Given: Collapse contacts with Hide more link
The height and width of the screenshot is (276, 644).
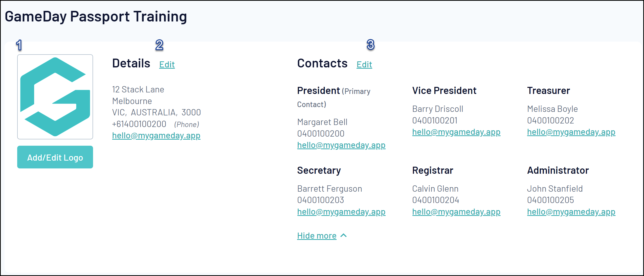Looking at the screenshot, I should [x=317, y=236].
